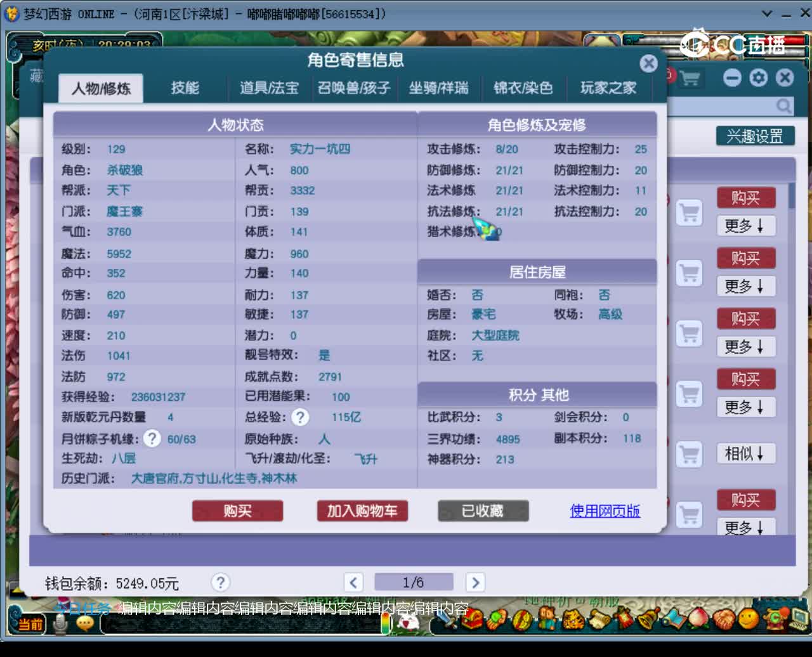Image resolution: width=812 pixels, height=657 pixels.
Task: Click the 人物状态 section header
Action: pos(235,124)
